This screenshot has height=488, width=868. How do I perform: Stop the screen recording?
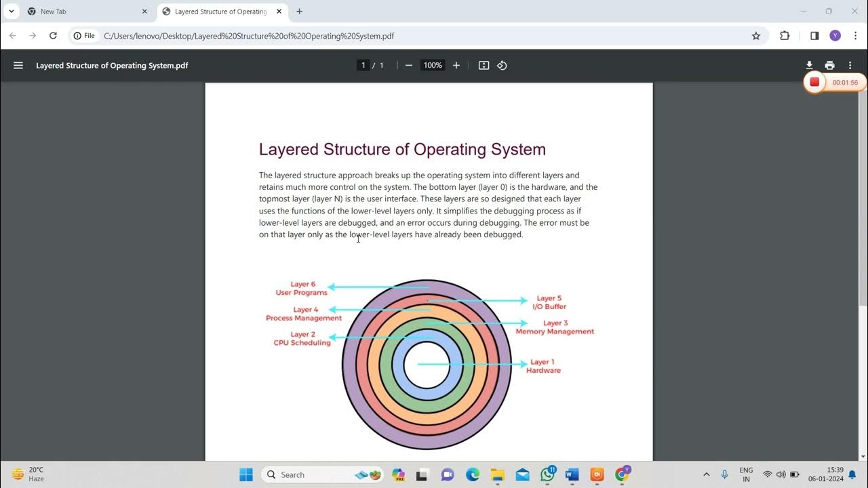[x=814, y=82]
